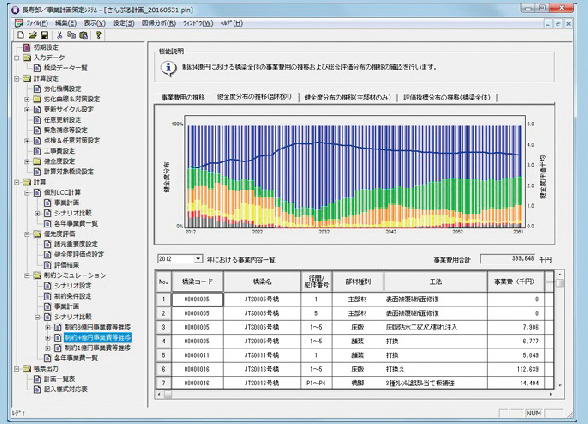This screenshot has width=588, height=424.
Task: Switch to the 事業費用の推移 tab
Action: (x=183, y=97)
